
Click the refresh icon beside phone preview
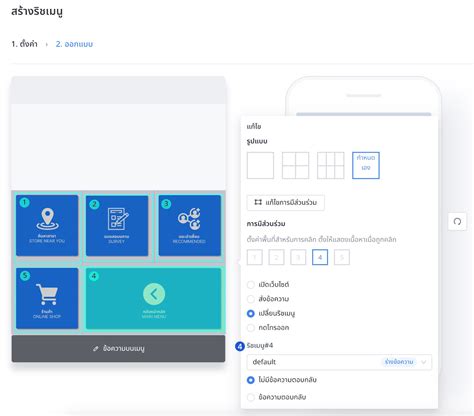point(457,221)
